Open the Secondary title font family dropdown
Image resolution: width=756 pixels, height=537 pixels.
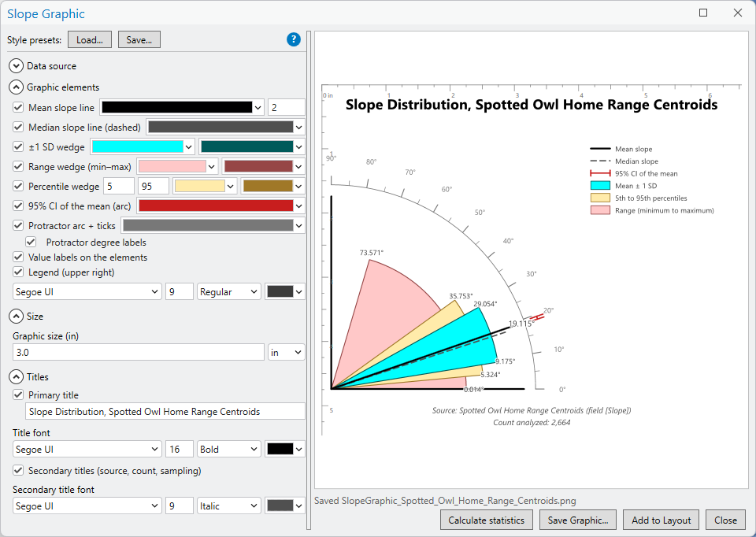click(87, 506)
